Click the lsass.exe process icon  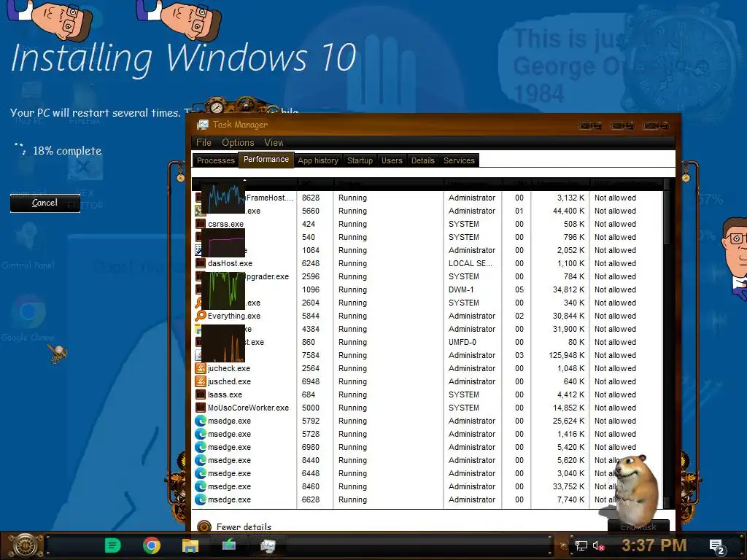201,394
